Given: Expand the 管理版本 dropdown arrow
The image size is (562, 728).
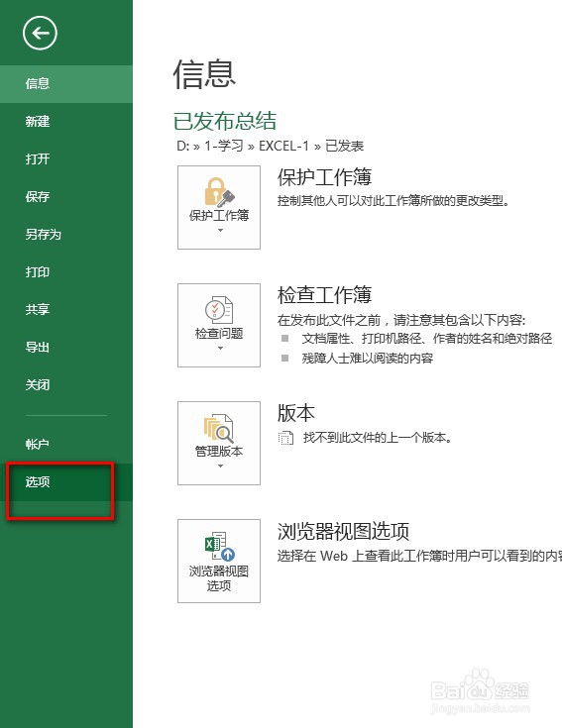Looking at the screenshot, I should (x=220, y=466).
